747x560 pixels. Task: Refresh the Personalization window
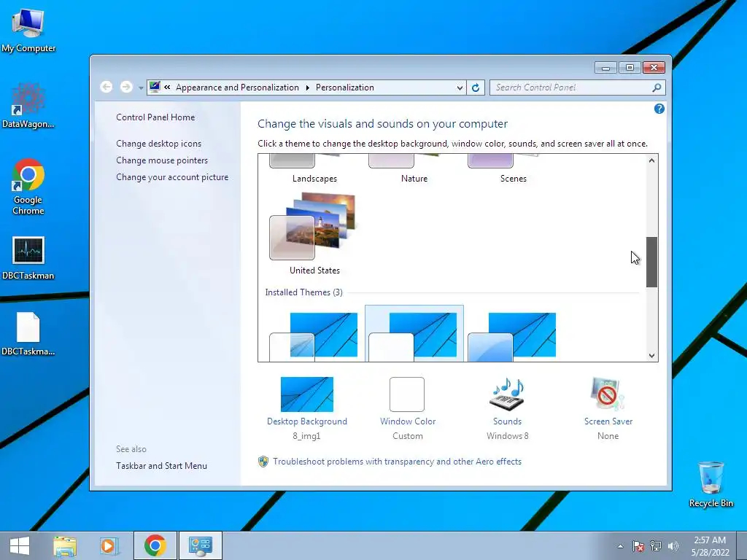[x=476, y=87]
